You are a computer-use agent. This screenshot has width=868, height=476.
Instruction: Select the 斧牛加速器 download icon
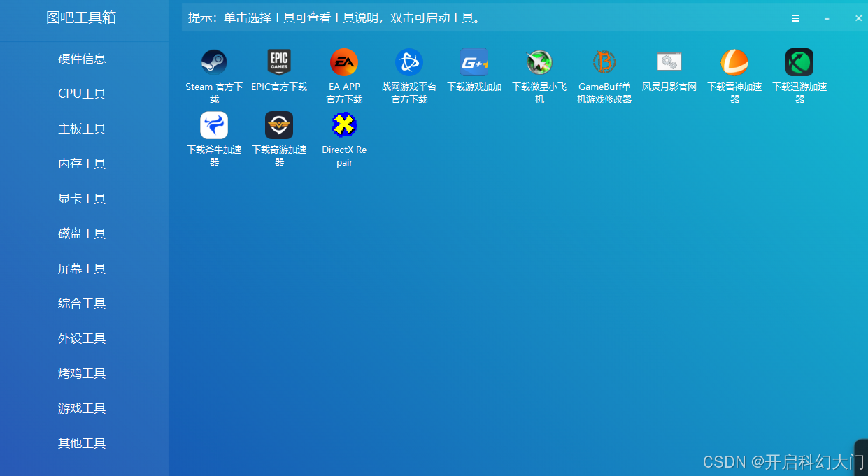[214, 125]
